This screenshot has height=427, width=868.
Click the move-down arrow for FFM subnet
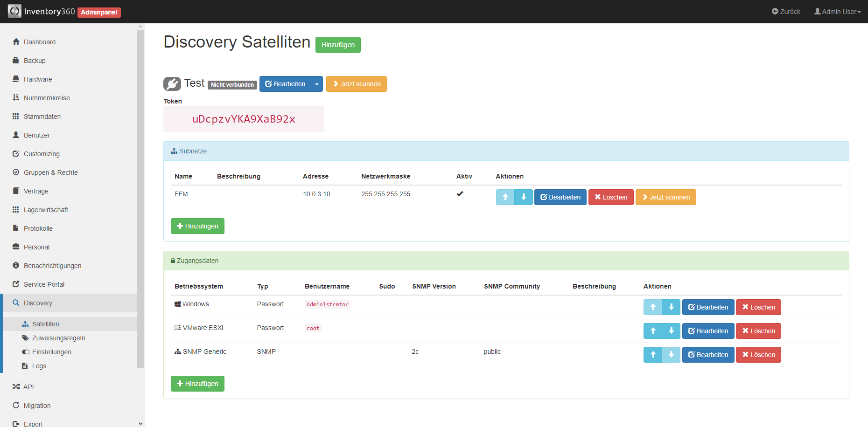pyautogui.click(x=524, y=197)
